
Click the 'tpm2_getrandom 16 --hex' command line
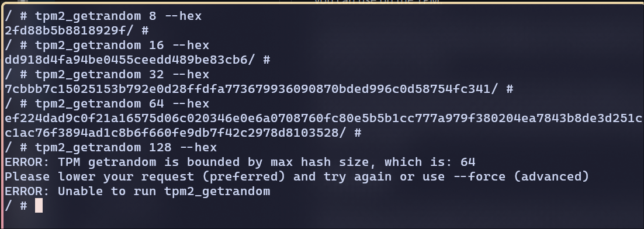[x=107, y=45]
